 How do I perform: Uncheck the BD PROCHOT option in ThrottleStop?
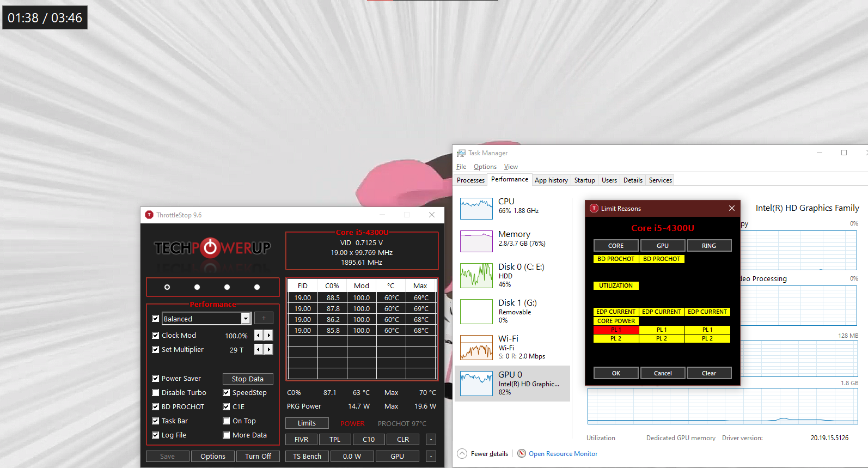tap(156, 407)
